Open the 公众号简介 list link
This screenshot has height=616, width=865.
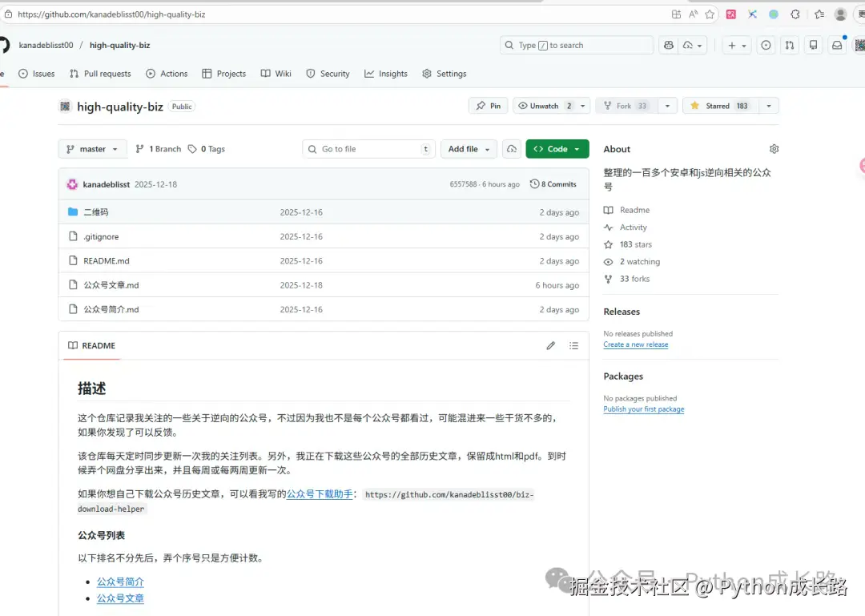coord(120,582)
